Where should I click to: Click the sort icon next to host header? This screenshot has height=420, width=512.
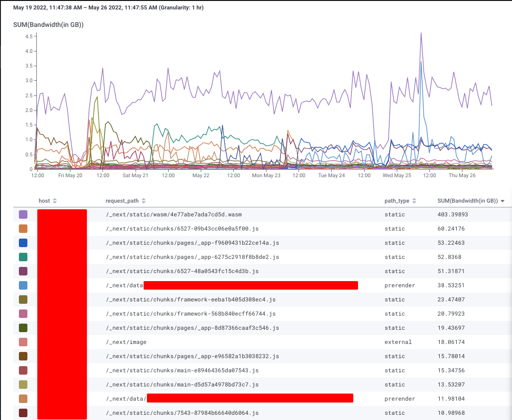coord(55,200)
